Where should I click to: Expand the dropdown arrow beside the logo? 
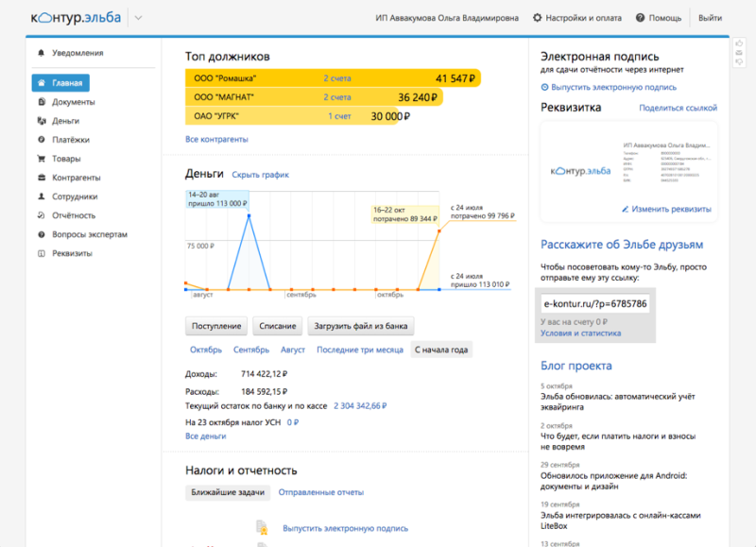coord(138,18)
